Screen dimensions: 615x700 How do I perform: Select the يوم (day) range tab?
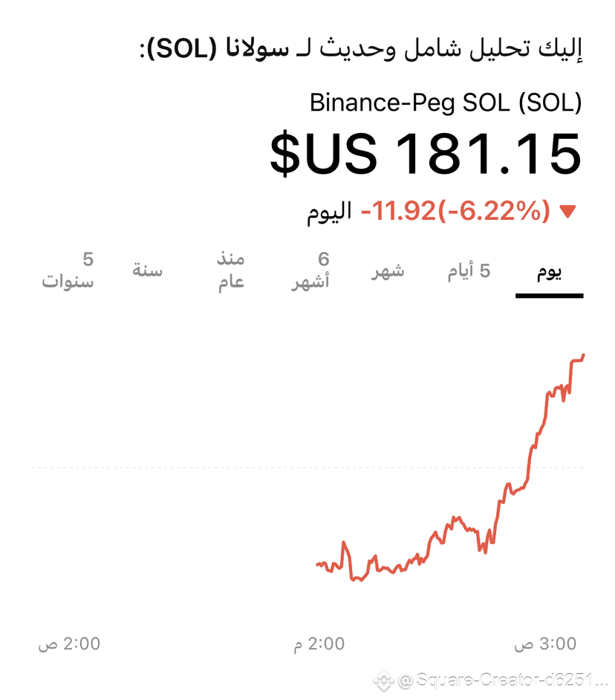tap(549, 271)
